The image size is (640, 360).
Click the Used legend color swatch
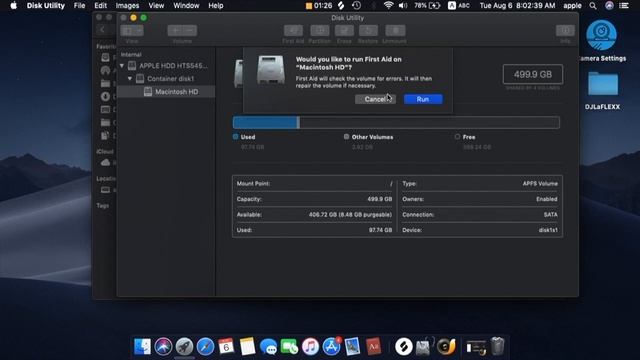click(x=236, y=137)
